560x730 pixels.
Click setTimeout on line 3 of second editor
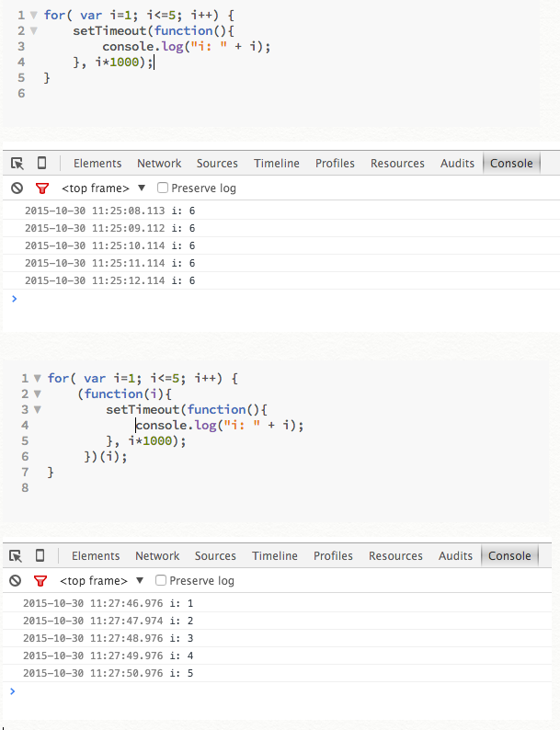point(143,410)
